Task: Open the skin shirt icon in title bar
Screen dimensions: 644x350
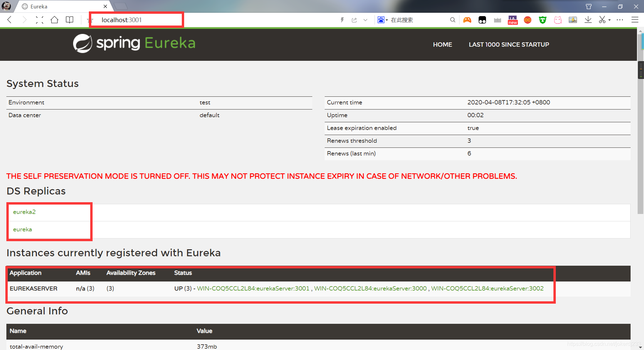Action: [x=589, y=6]
